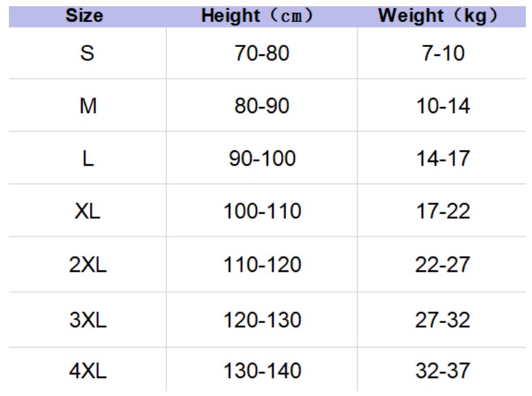Click the 130-140 height cell
The image size is (532, 396).
262,371
